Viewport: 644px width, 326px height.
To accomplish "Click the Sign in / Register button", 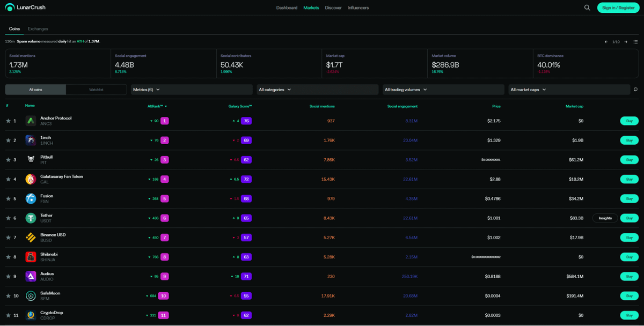I will (618, 8).
